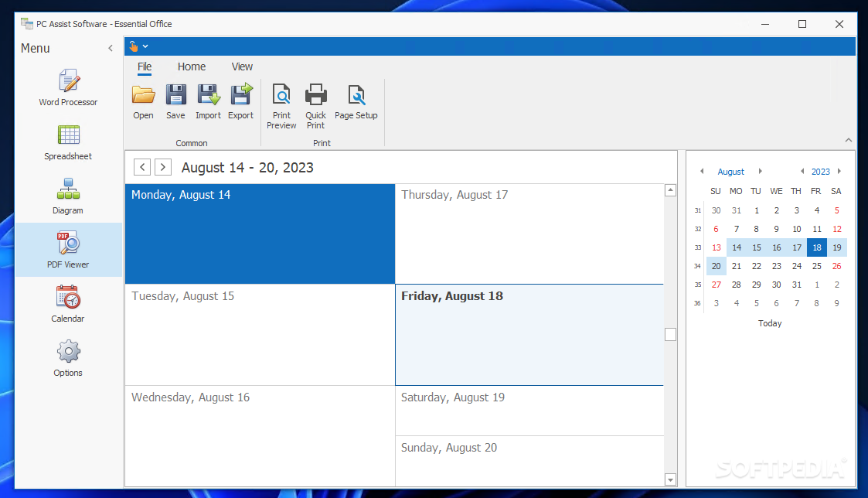
Task: Go to the previous week
Action: pos(142,167)
